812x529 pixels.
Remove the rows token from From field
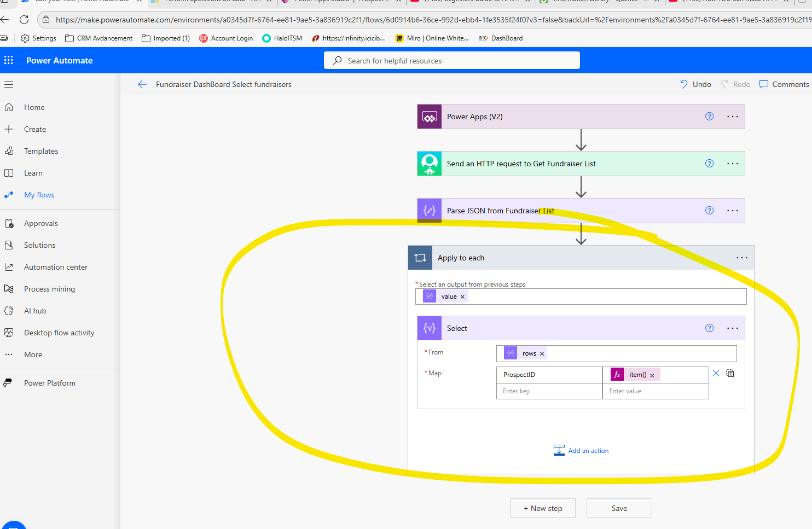pyautogui.click(x=542, y=354)
